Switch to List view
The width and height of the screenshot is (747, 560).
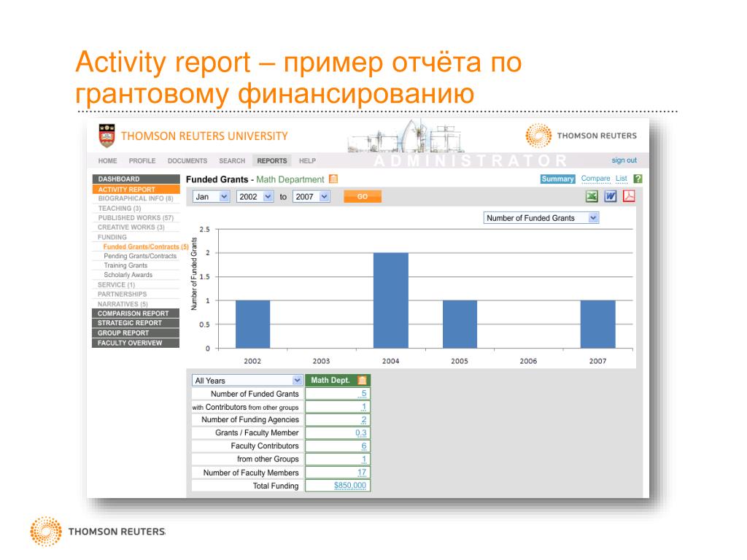coord(622,179)
